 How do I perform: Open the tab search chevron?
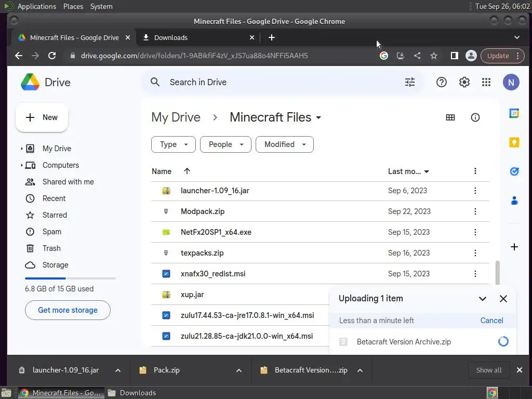(x=517, y=37)
